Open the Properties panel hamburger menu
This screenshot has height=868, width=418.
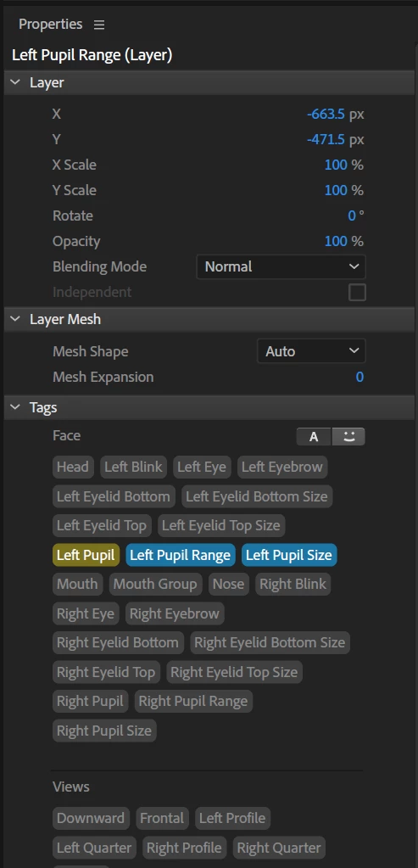(x=99, y=25)
